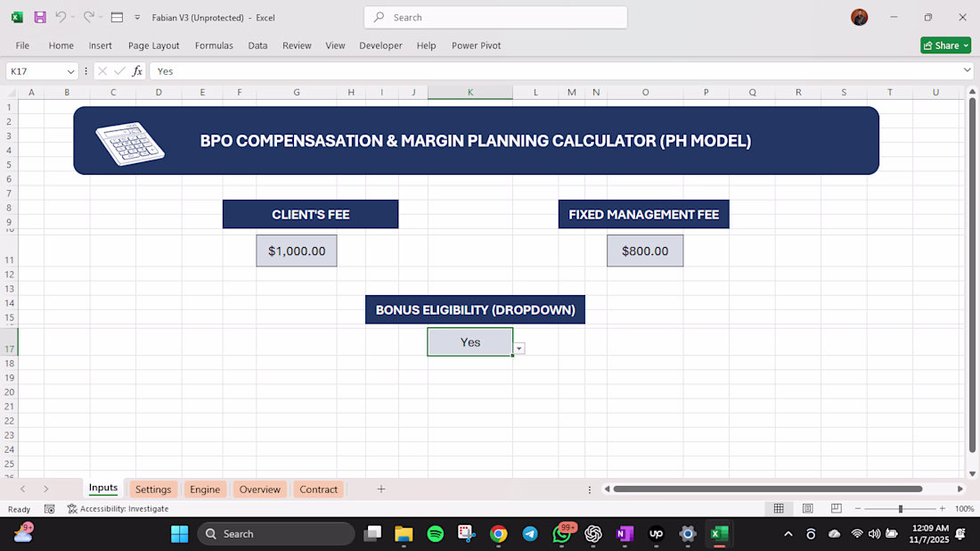Viewport: 980px width, 551px height.
Task: Click the Undo arrow icon
Action: [61, 17]
